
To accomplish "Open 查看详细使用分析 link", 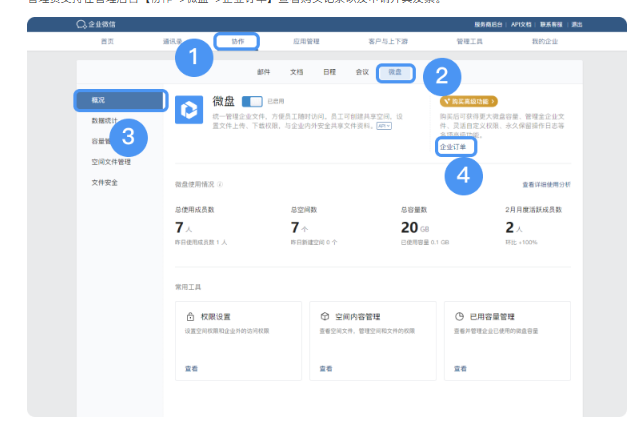I will [x=546, y=184].
